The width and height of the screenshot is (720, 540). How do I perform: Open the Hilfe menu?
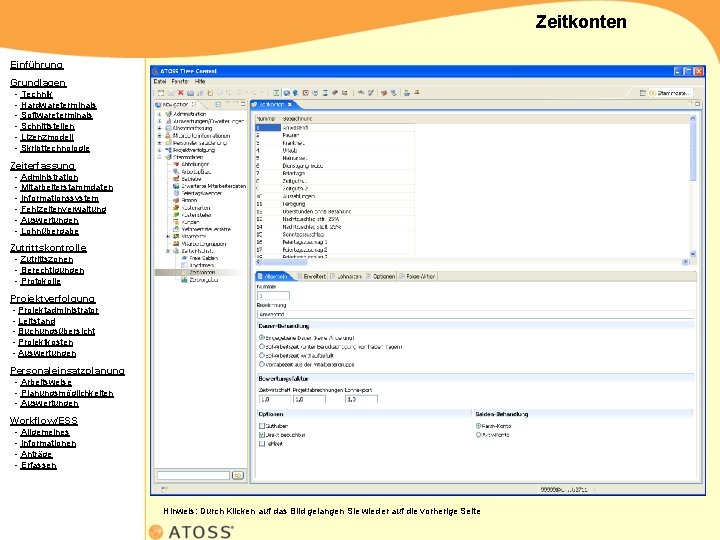[200, 81]
